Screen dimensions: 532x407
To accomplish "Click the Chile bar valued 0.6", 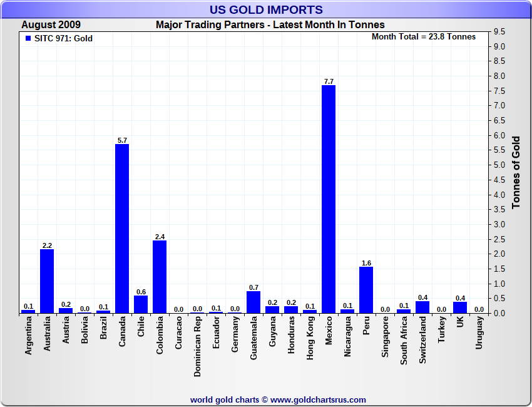I will 141,304.
